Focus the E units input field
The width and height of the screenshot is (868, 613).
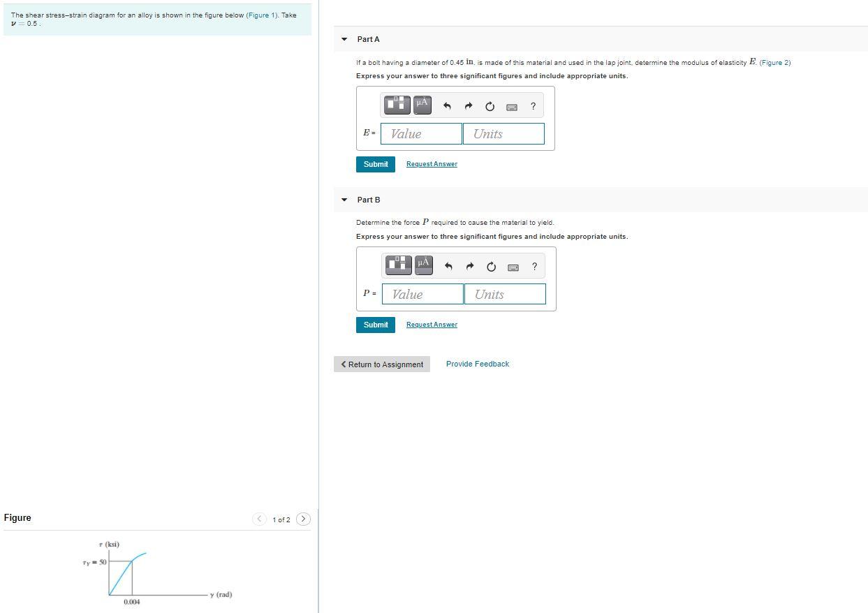click(503, 133)
